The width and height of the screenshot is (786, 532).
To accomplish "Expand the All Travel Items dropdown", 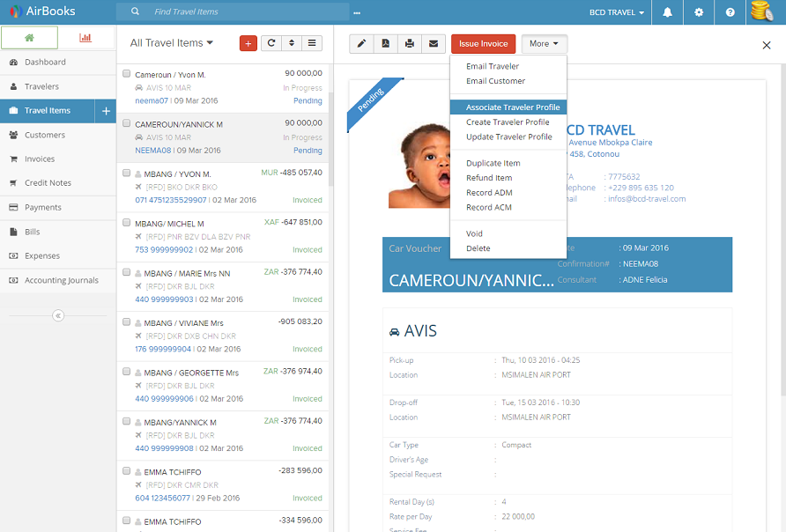I will (x=172, y=43).
